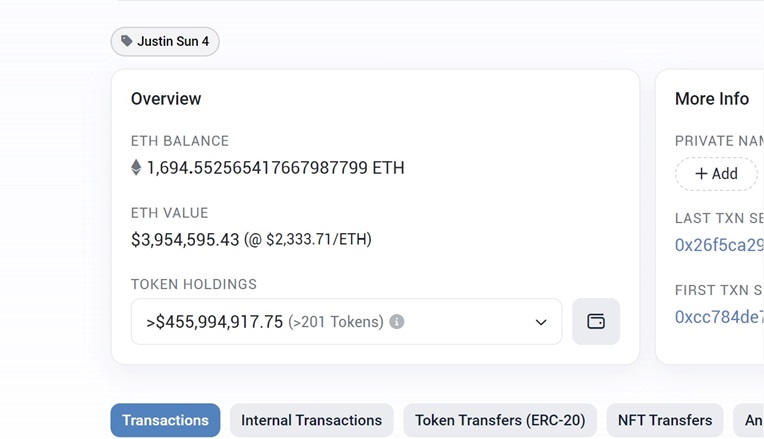
Task: Open the wallet icon button beside token holdings
Action: [x=596, y=322]
